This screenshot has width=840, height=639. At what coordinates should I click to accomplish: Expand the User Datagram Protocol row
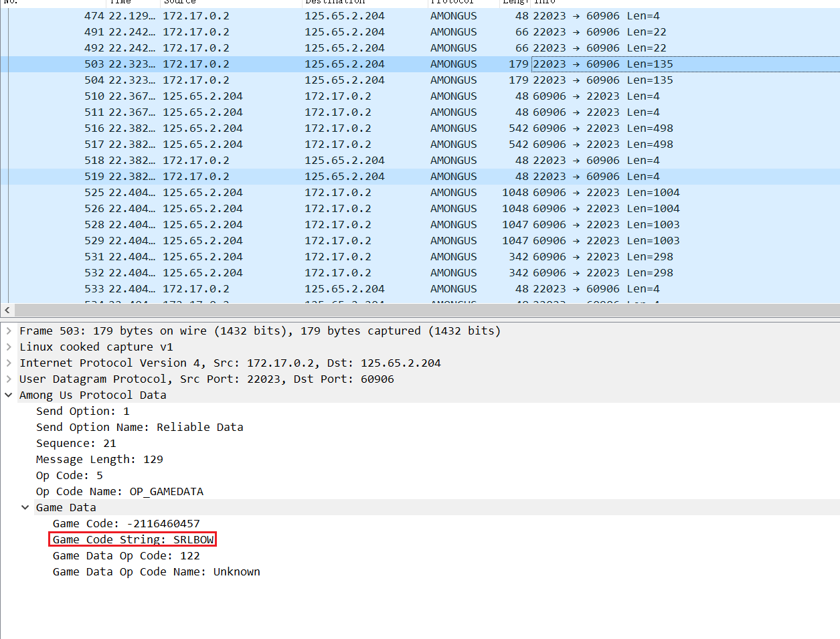(9, 379)
